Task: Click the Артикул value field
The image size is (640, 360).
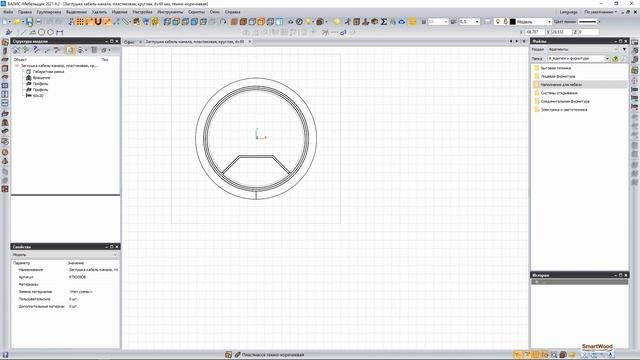Action: 93,277
